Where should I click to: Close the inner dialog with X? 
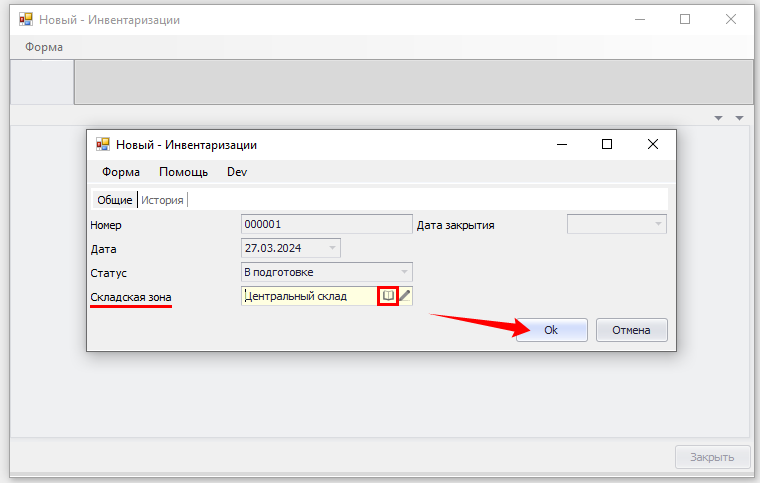click(x=652, y=144)
